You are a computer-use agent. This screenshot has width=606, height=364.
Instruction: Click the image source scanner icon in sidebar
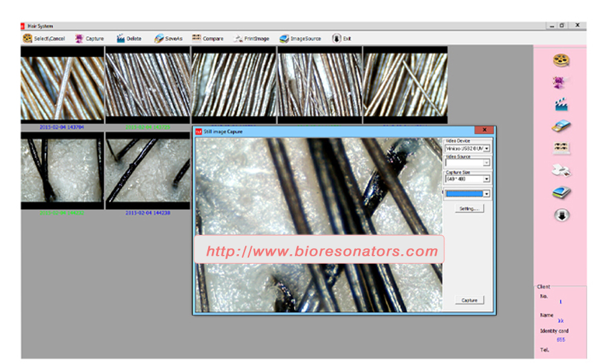(x=561, y=192)
